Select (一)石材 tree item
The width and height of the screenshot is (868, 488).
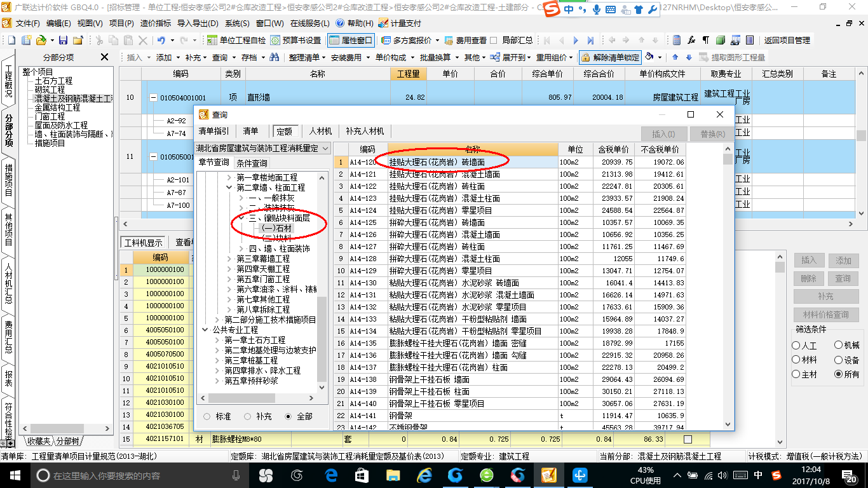(277, 228)
